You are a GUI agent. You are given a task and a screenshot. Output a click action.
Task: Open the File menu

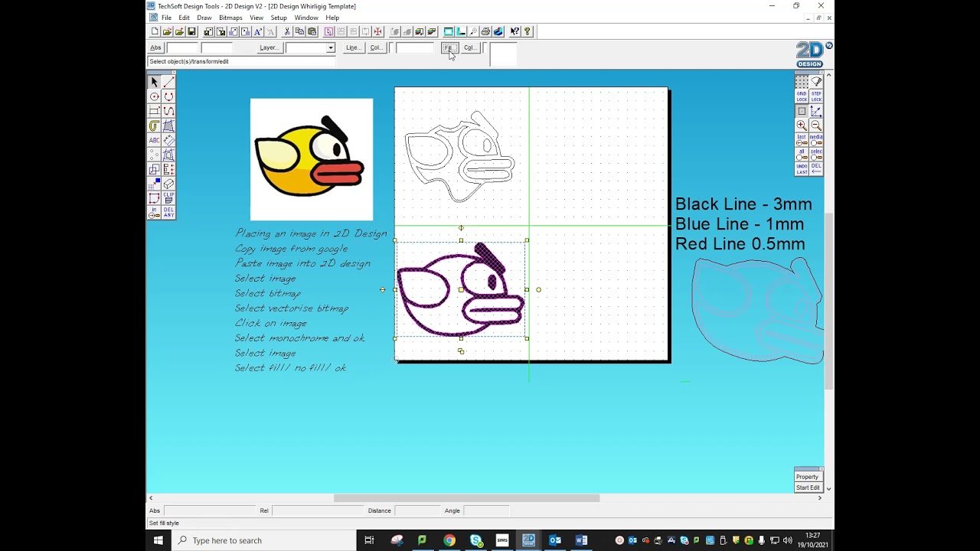166,18
